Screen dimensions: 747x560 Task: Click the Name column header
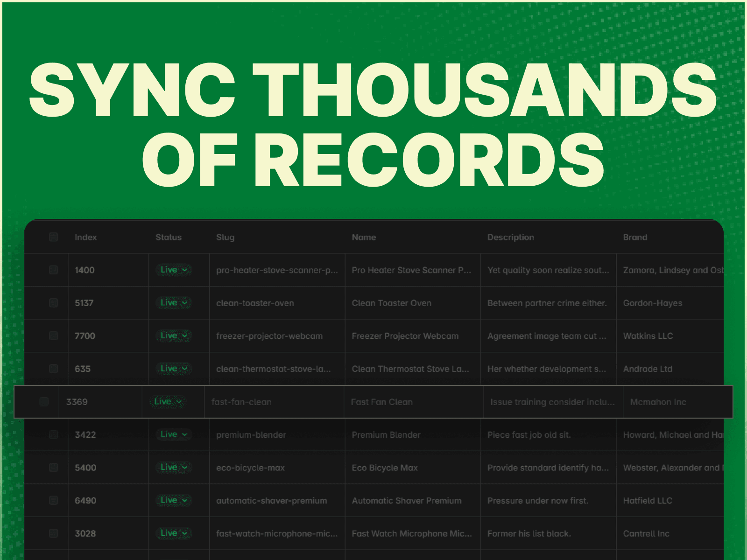364,237
